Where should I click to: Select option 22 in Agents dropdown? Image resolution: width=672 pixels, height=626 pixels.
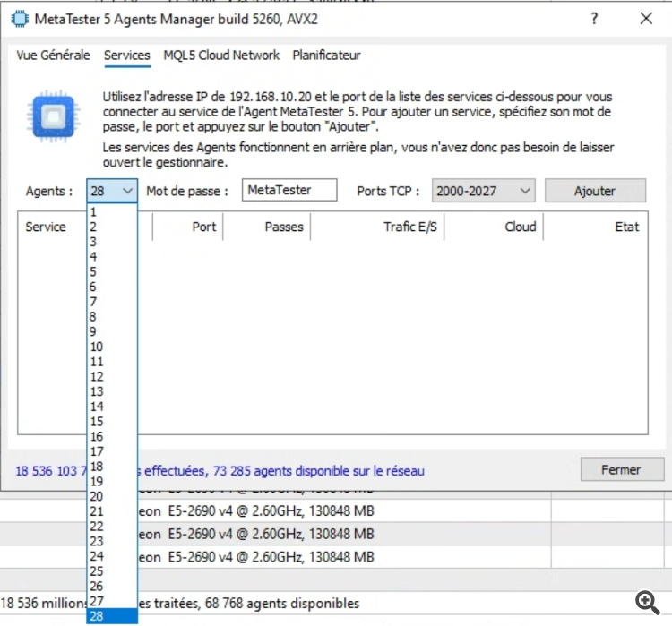(x=112, y=527)
